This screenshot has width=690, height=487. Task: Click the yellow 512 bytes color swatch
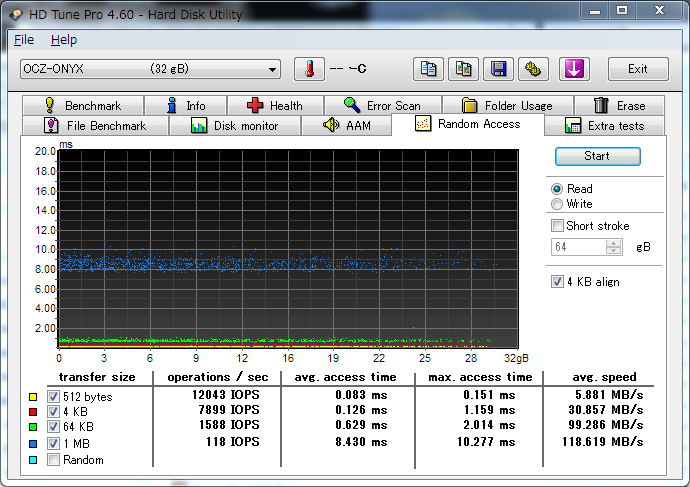33,397
